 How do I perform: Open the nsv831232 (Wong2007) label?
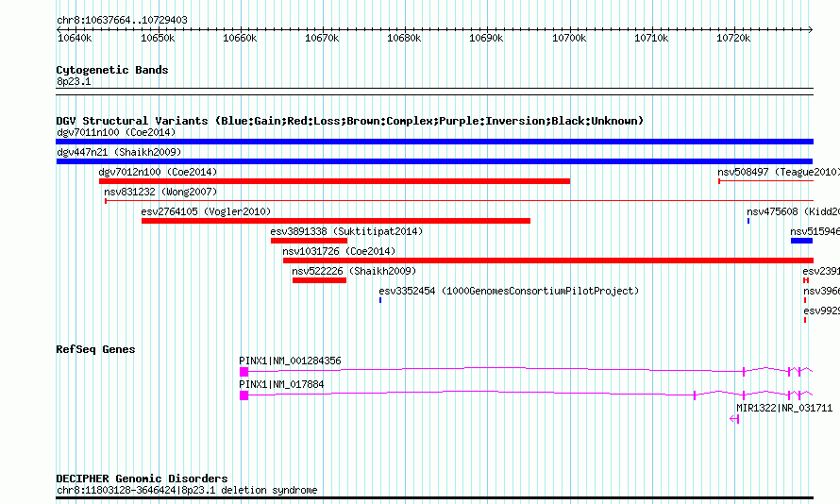(x=160, y=192)
